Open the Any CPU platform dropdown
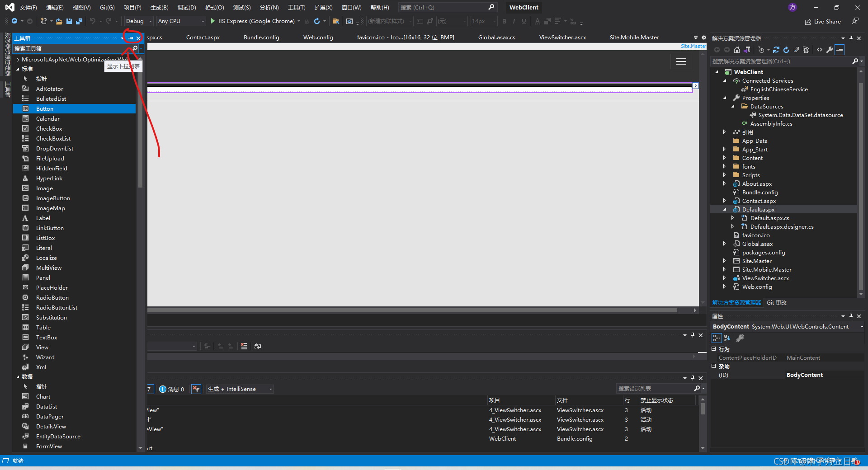 181,21
